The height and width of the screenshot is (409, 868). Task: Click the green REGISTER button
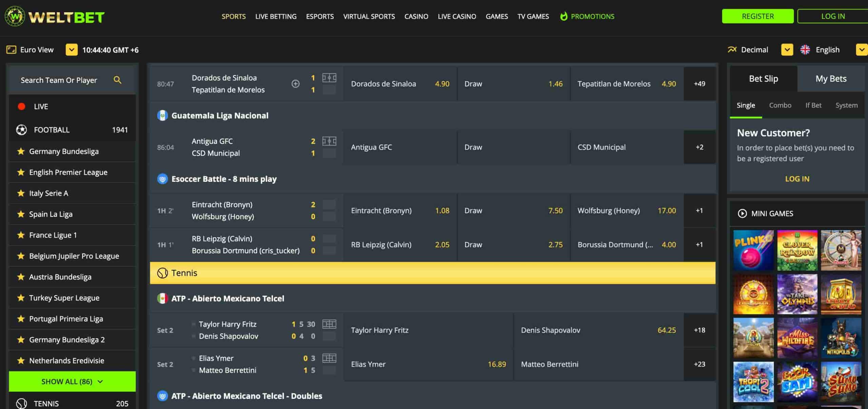[757, 16]
